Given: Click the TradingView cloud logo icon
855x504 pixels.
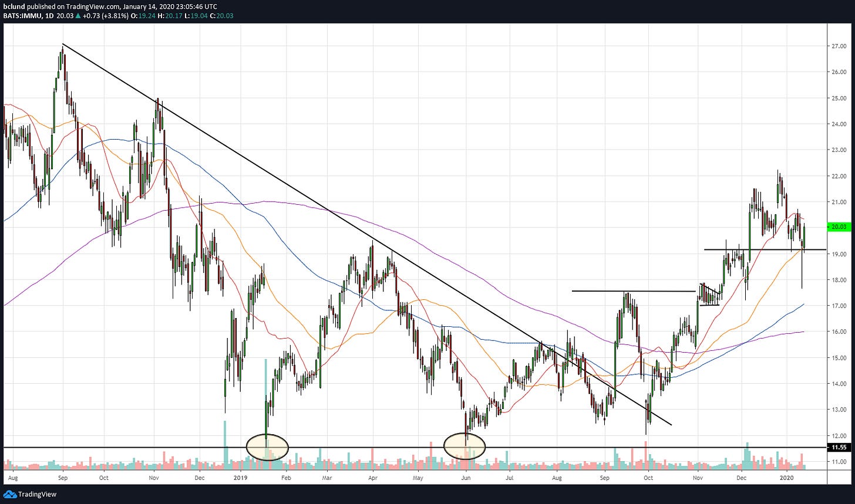Looking at the screenshot, I should coord(9,494).
